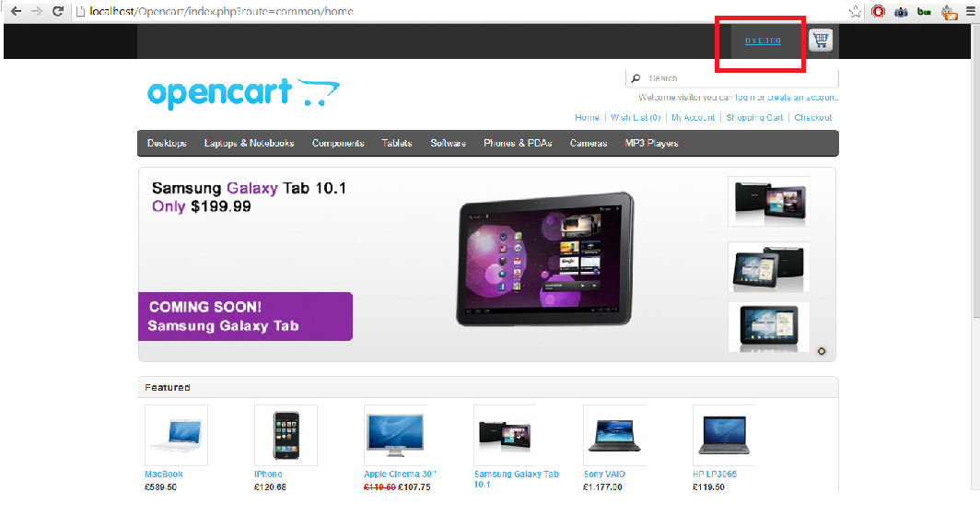Click the MacBook price £589.50

click(x=160, y=487)
